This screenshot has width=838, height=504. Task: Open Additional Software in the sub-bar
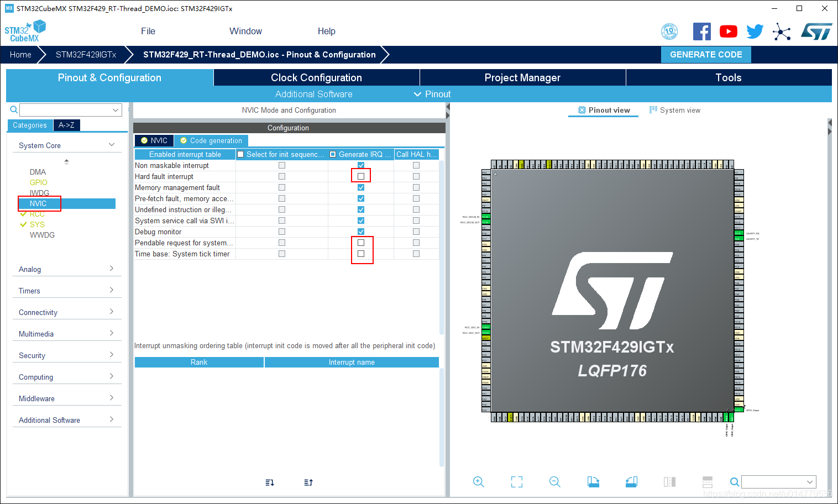click(313, 94)
